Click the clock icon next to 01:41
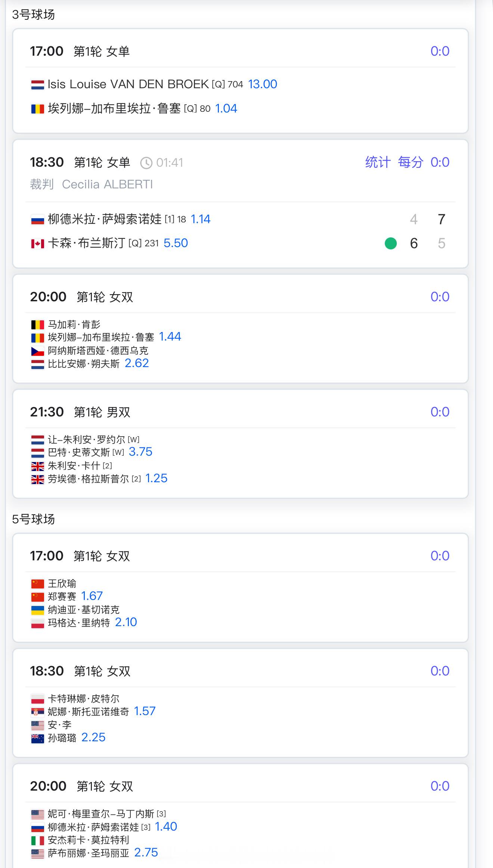The height and width of the screenshot is (868, 493). [x=146, y=163]
